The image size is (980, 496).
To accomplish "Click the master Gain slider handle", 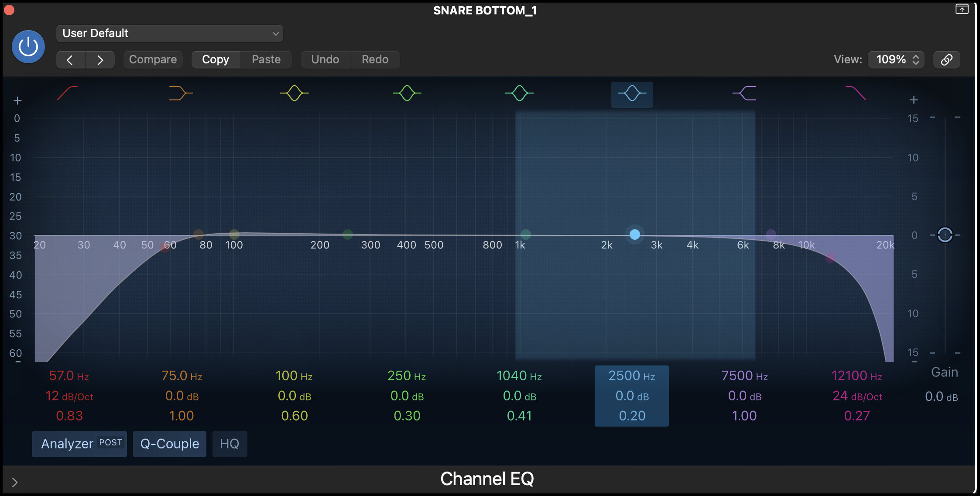I will pos(945,235).
